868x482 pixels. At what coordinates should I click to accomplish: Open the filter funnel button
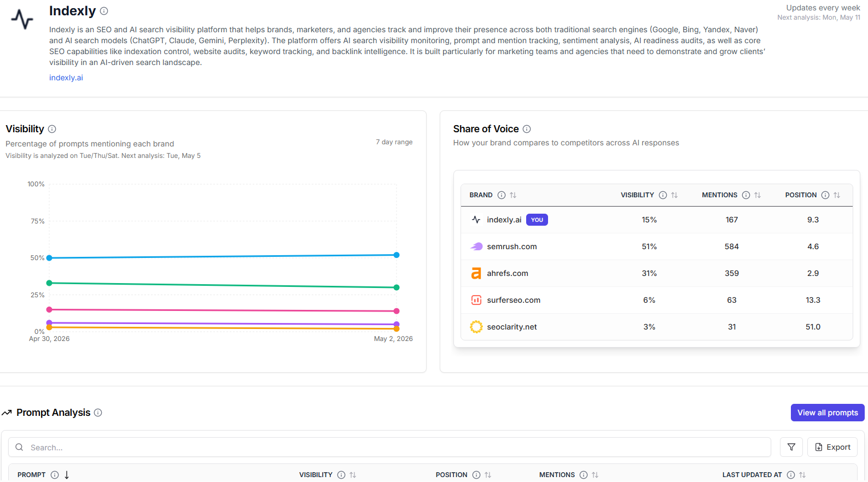coord(791,447)
